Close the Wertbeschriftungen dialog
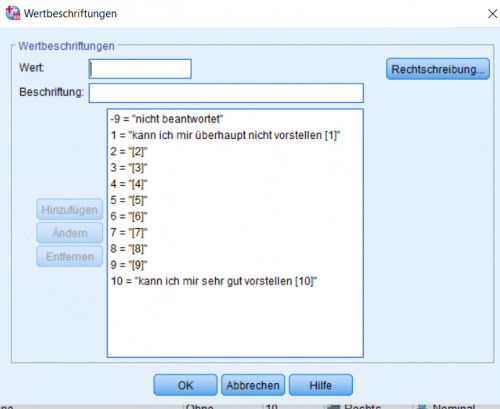The width and height of the screenshot is (500, 409). coord(492,14)
